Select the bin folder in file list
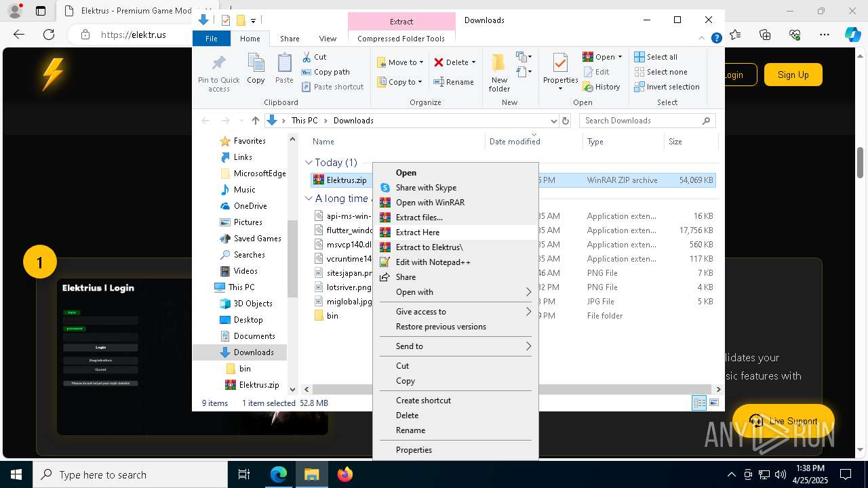868x488 pixels. 332,316
